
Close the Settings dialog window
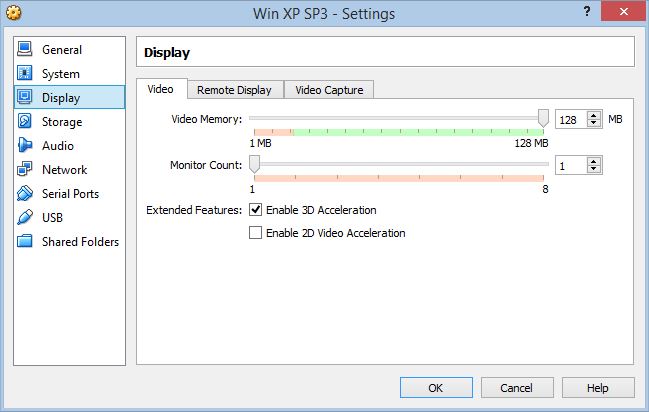(624, 12)
